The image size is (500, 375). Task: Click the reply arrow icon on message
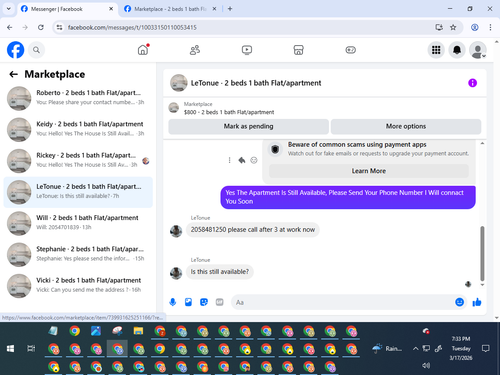(x=242, y=160)
